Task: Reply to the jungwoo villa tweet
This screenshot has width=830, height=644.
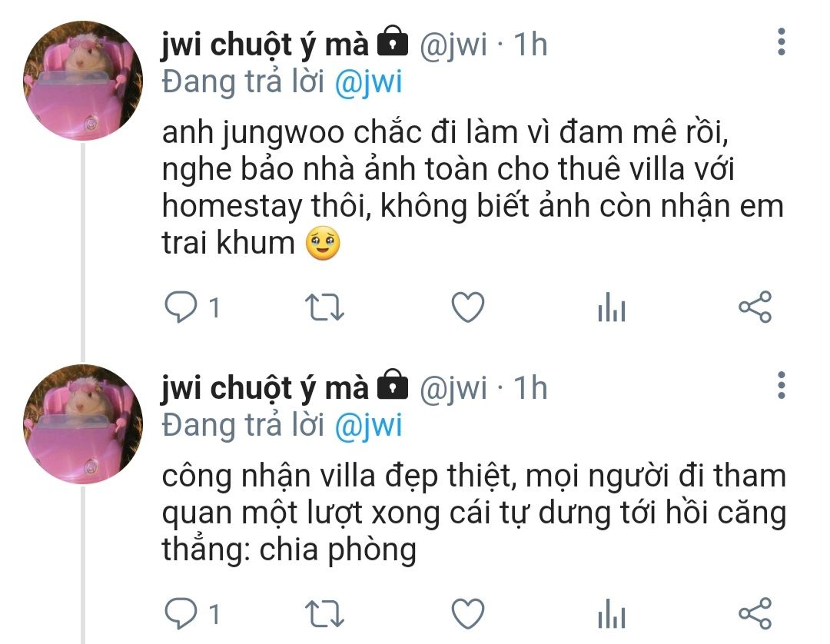Action: 181,307
